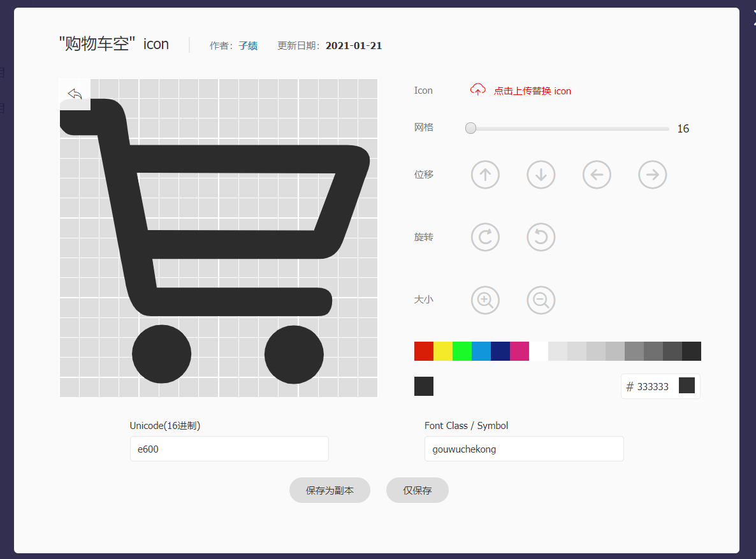Click the "购物车空" icon title
756x559 pixels.
tap(114, 44)
